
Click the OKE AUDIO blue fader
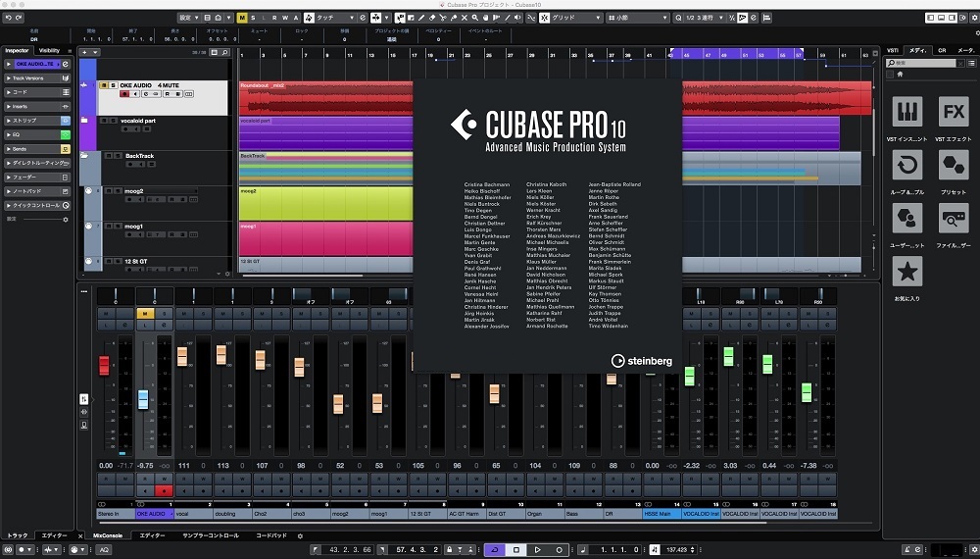click(x=143, y=399)
